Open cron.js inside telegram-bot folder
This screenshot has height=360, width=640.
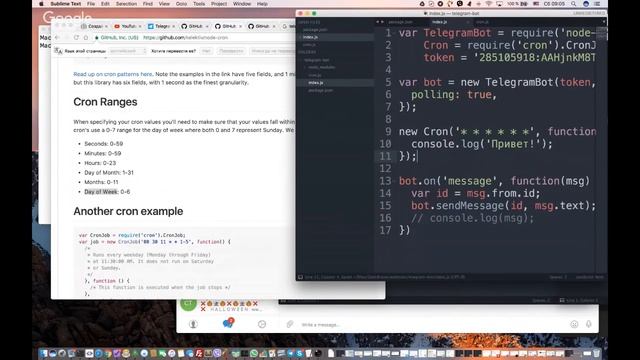[x=314, y=75]
